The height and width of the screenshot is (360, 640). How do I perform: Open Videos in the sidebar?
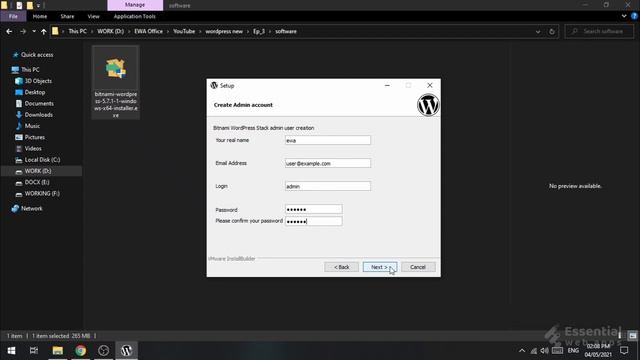coord(33,149)
